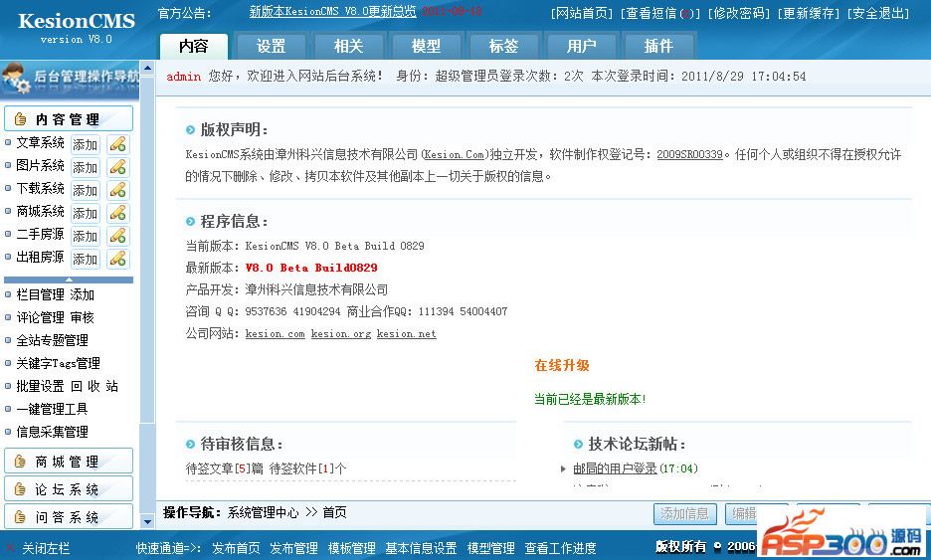Click the sidebar scroll-down arrow

click(147, 522)
